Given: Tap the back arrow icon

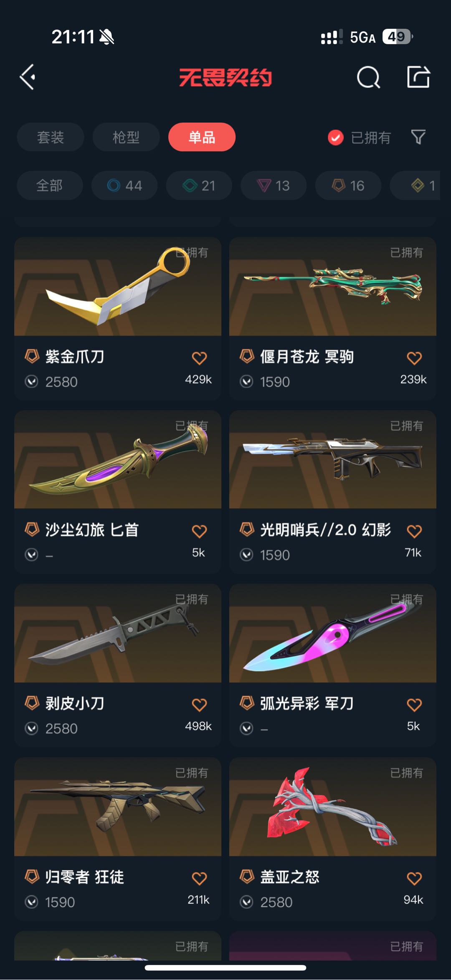Looking at the screenshot, I should click(28, 77).
